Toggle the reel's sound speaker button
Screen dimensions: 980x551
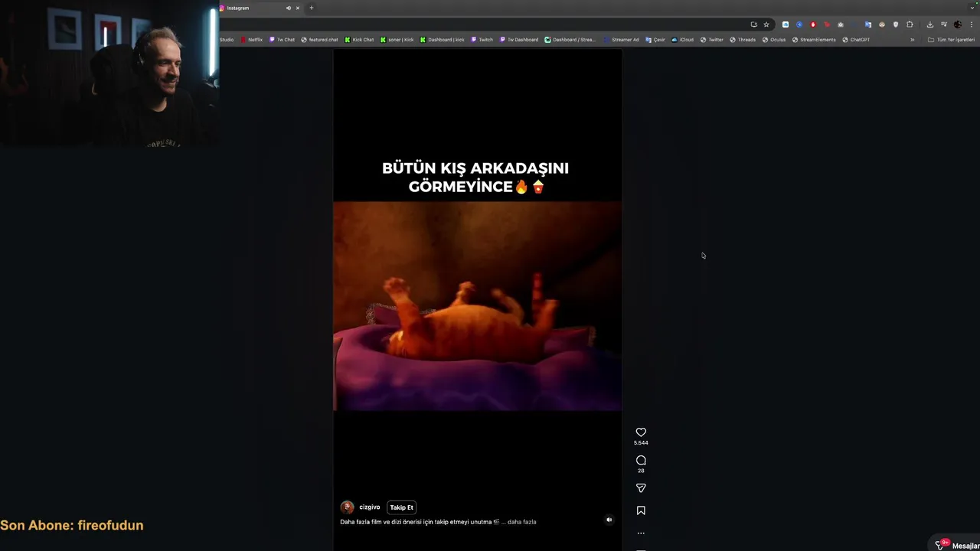609,520
